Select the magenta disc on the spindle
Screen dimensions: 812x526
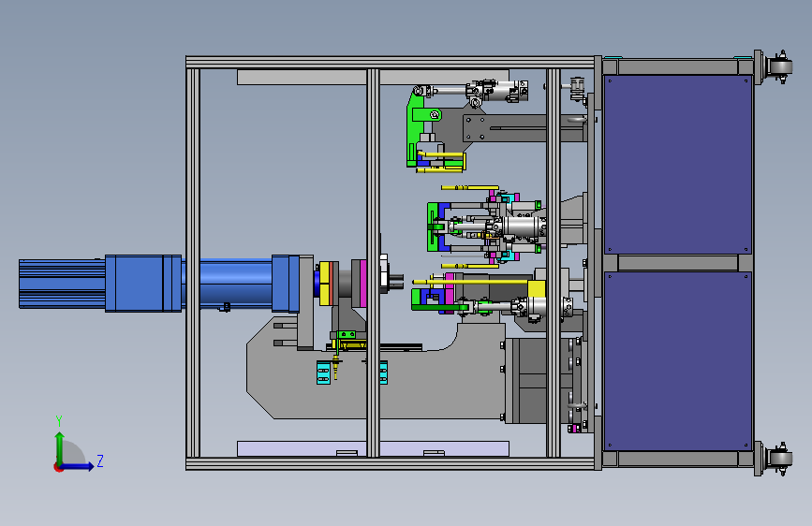coord(363,284)
